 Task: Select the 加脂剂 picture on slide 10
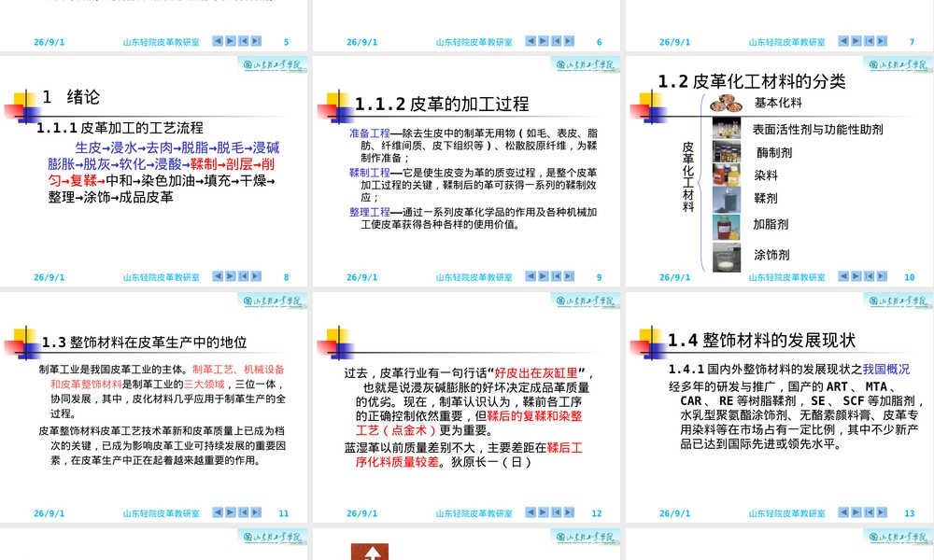(726, 228)
